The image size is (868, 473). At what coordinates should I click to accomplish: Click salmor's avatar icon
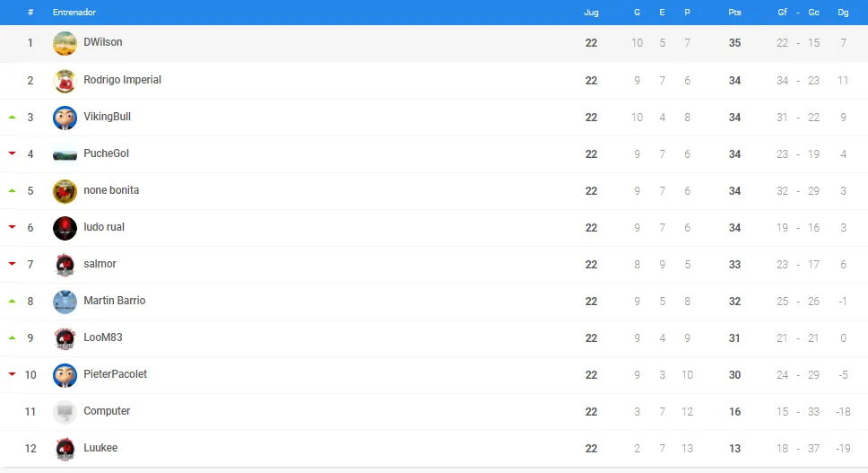pos(65,265)
